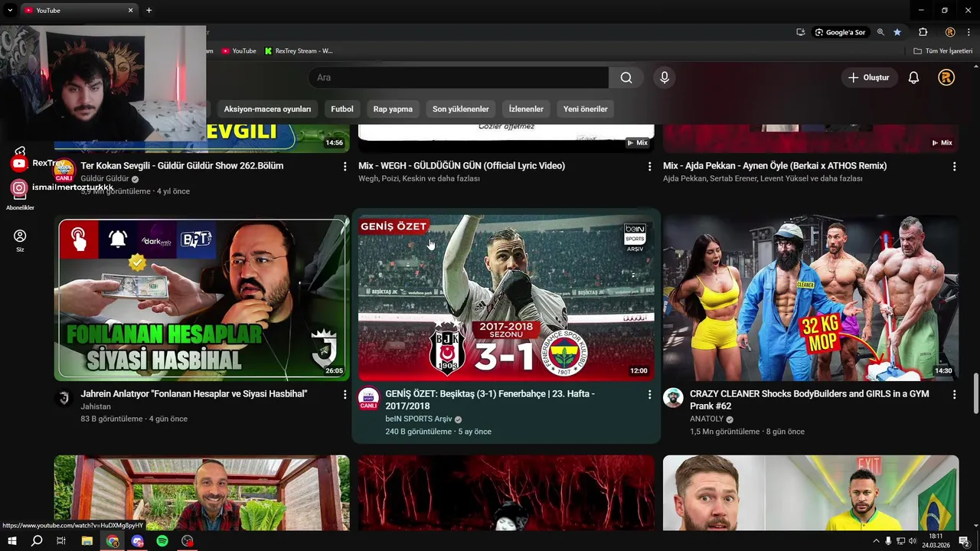This screenshot has width=980, height=551.
Task: Open YouTube notifications bell
Action: tap(913, 77)
